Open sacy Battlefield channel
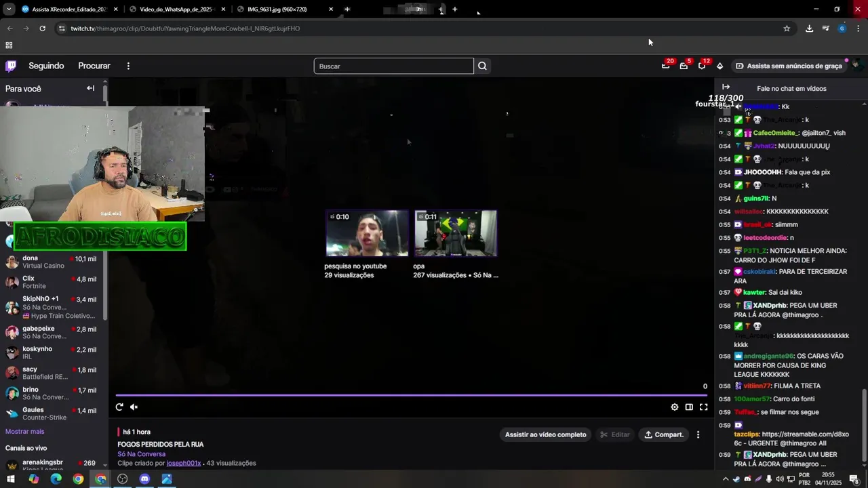Viewport: 868px width, 488px height. 53,373
